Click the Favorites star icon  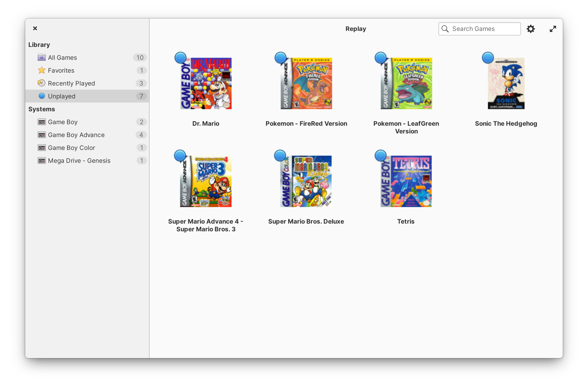click(42, 70)
